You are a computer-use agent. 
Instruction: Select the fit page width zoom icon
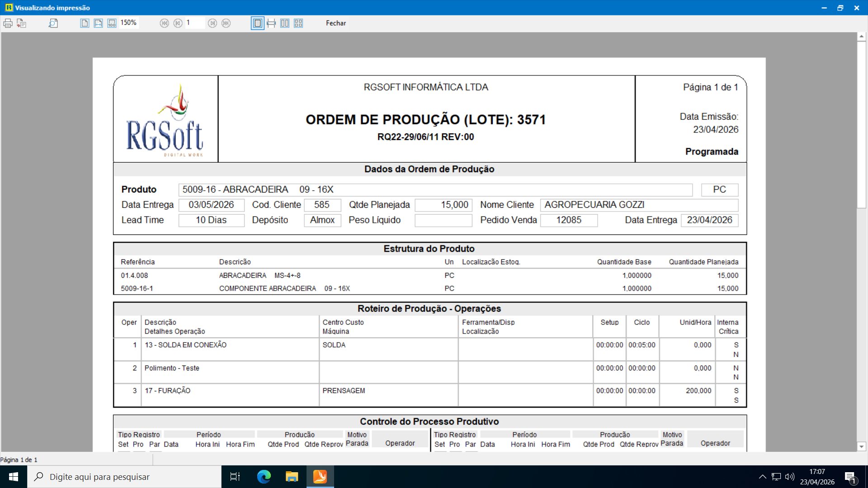(x=98, y=23)
